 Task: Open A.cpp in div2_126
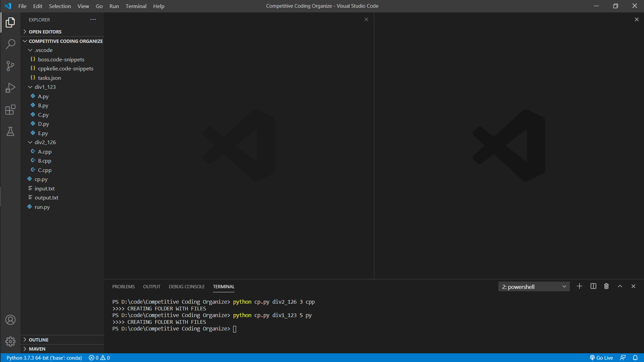[62, 152]
